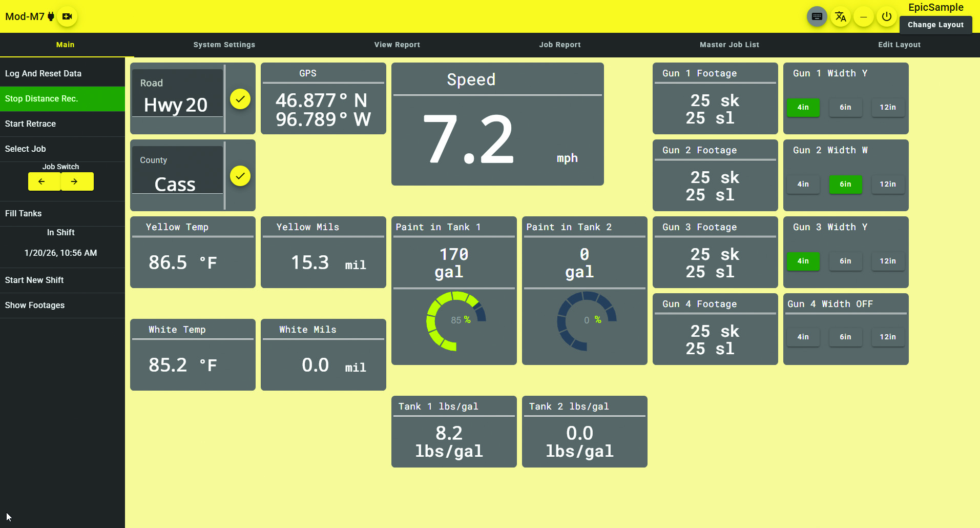Viewport: 980px width, 528px height.
Task: Click the Change Layout button
Action: pos(935,25)
